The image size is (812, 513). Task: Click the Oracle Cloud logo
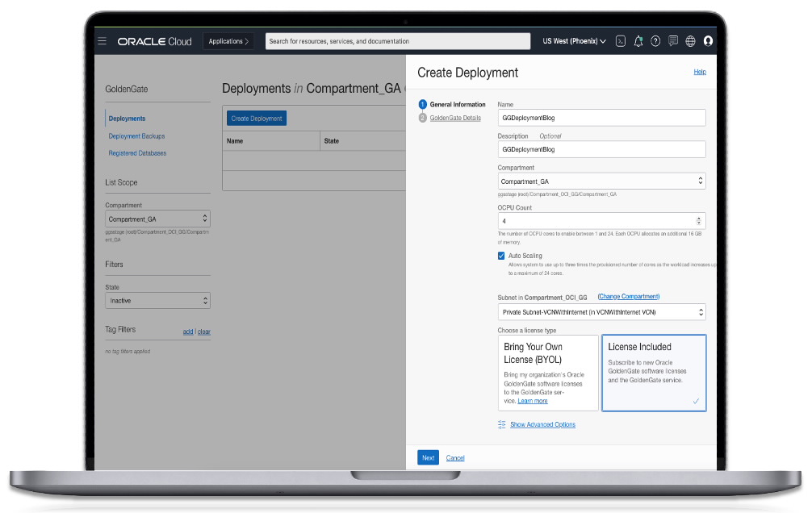[154, 41]
